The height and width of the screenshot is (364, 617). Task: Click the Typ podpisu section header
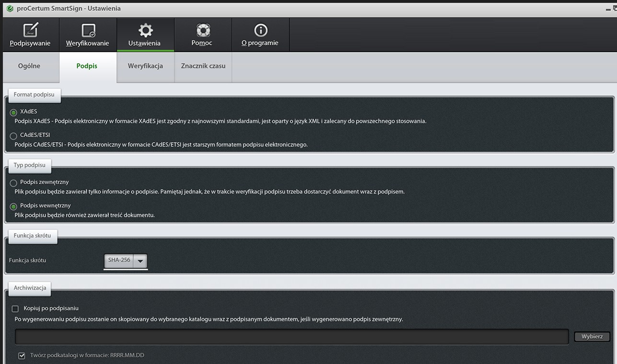29,165
